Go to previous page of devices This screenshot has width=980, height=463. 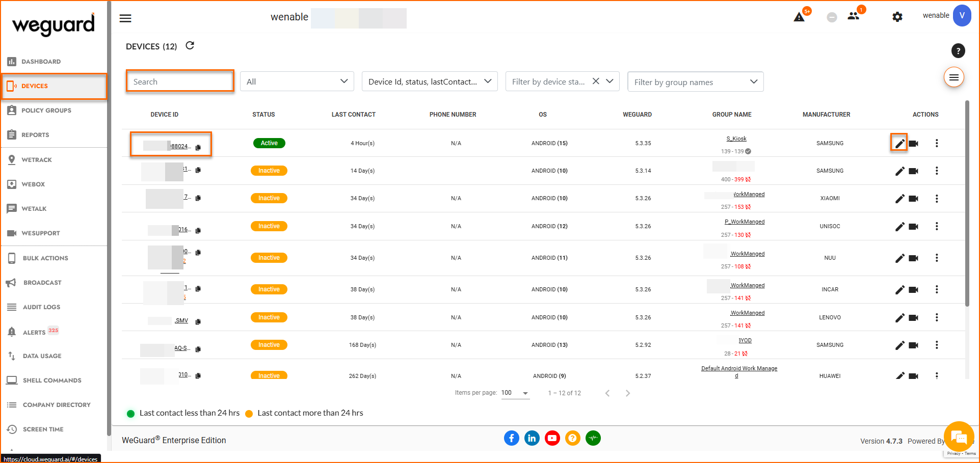pos(607,393)
